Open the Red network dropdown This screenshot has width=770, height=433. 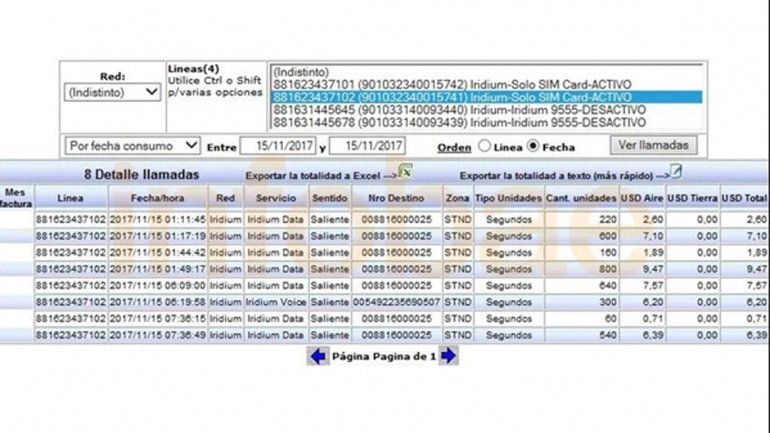coord(111,92)
